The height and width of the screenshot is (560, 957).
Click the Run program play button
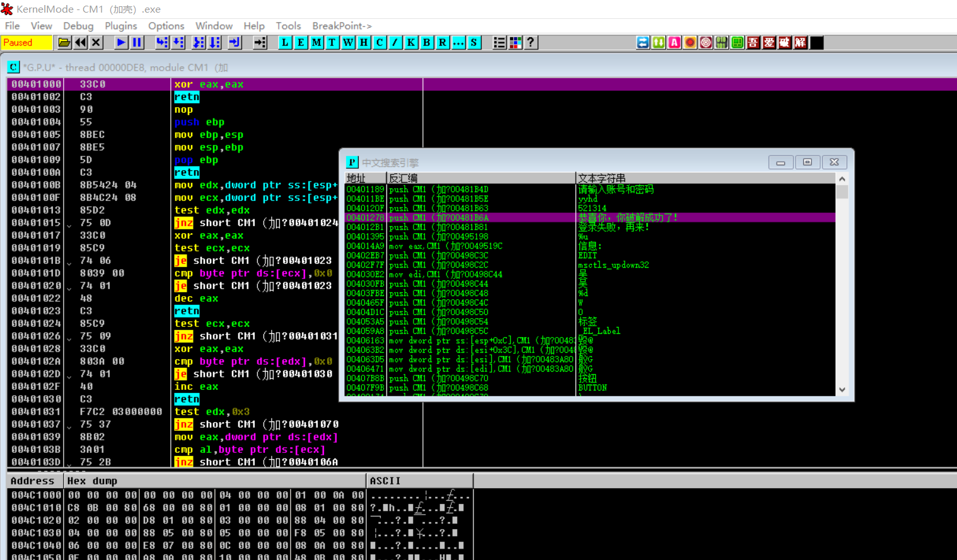point(121,42)
